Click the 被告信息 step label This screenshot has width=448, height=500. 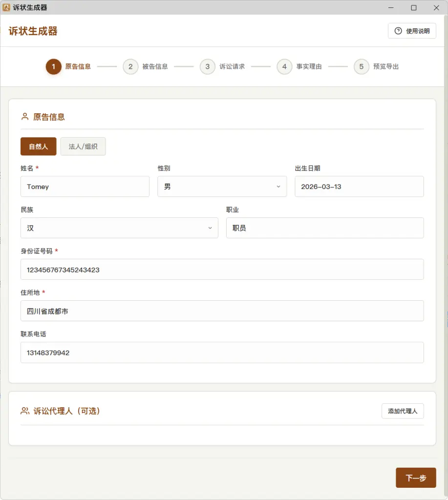(x=155, y=66)
